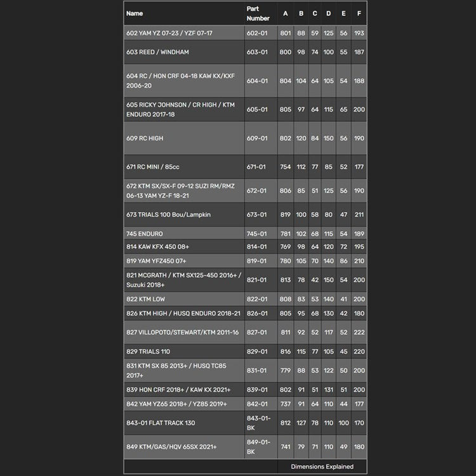Click the 745 ENDURO row name
This screenshot has width=476, height=476.
pos(145,234)
